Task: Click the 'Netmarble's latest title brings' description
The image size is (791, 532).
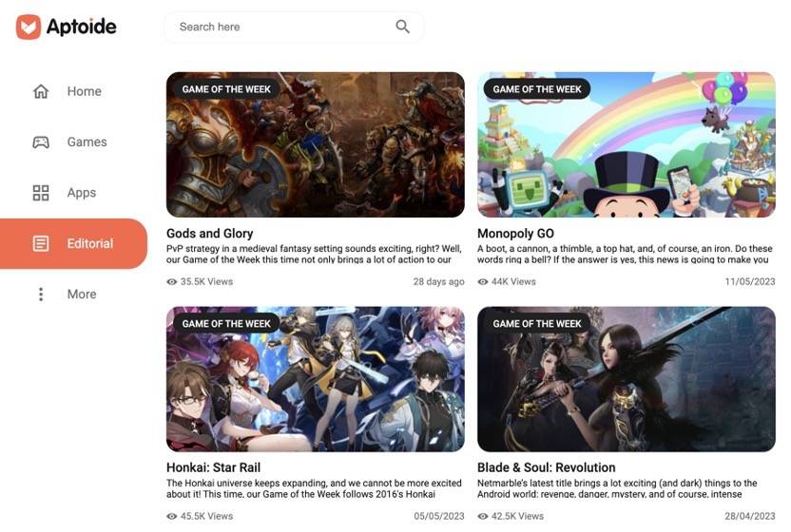Action: tap(617, 488)
